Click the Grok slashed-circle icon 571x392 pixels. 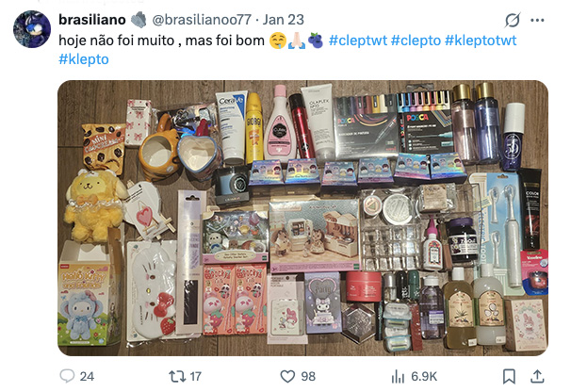(x=512, y=20)
